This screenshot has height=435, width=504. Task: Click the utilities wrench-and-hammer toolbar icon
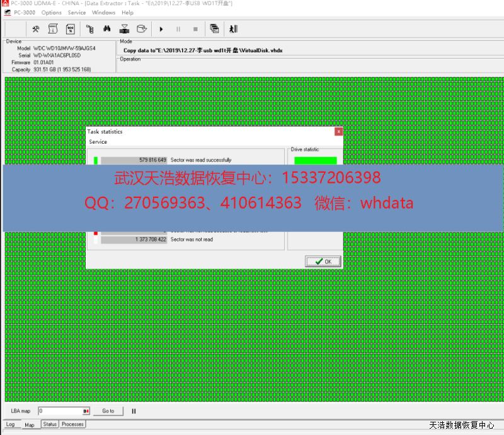tap(36, 29)
